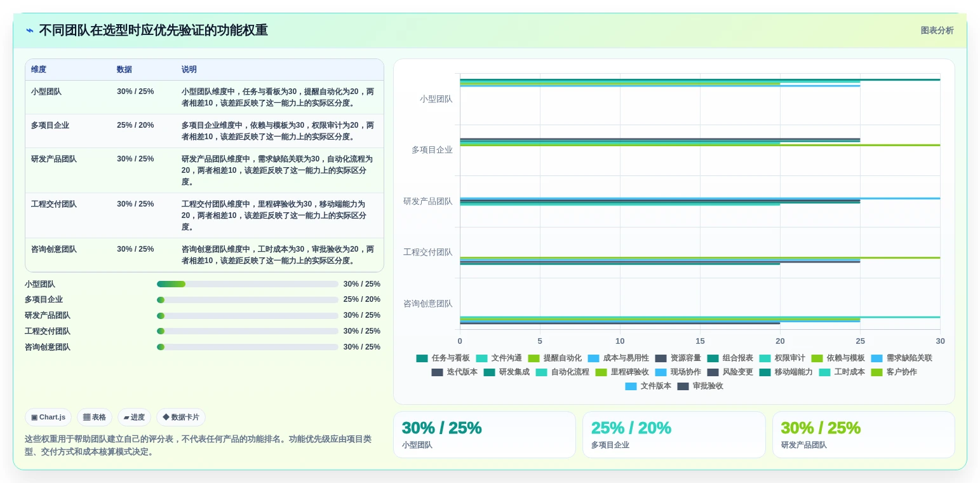Hide 风险变更 series in legend

730,372
